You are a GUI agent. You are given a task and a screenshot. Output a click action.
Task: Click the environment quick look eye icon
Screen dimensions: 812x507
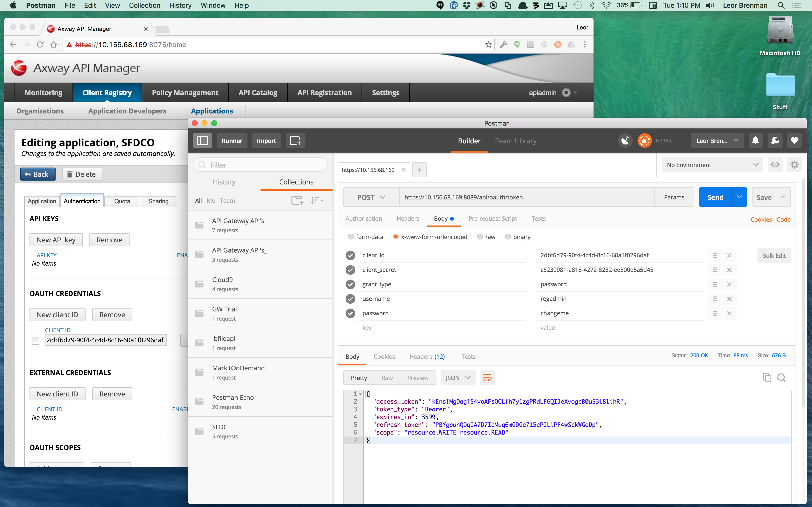(775, 165)
